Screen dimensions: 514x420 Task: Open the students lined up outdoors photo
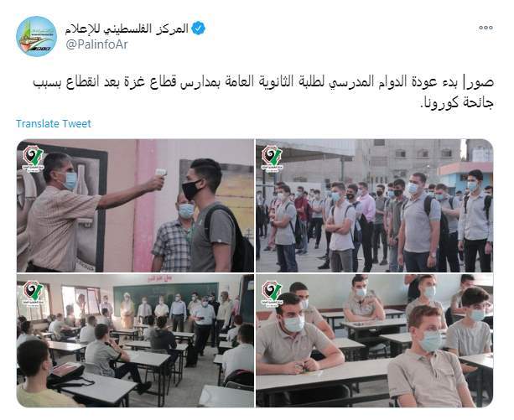tap(374, 205)
